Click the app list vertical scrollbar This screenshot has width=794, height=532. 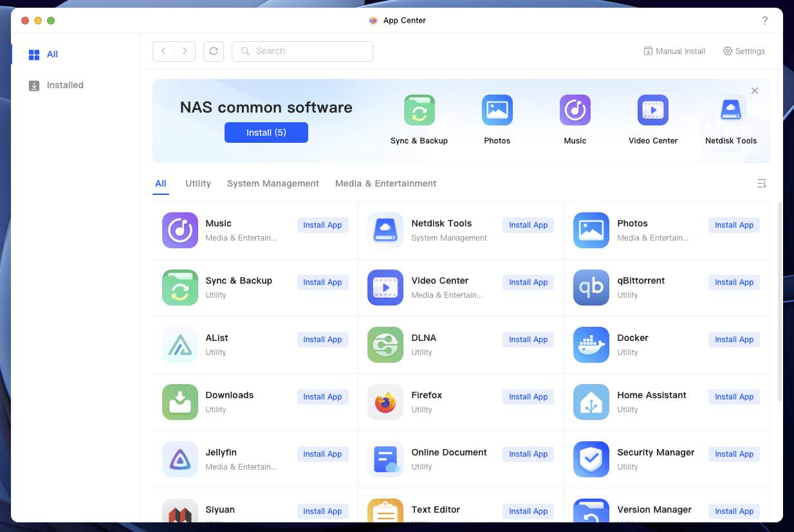click(x=780, y=301)
